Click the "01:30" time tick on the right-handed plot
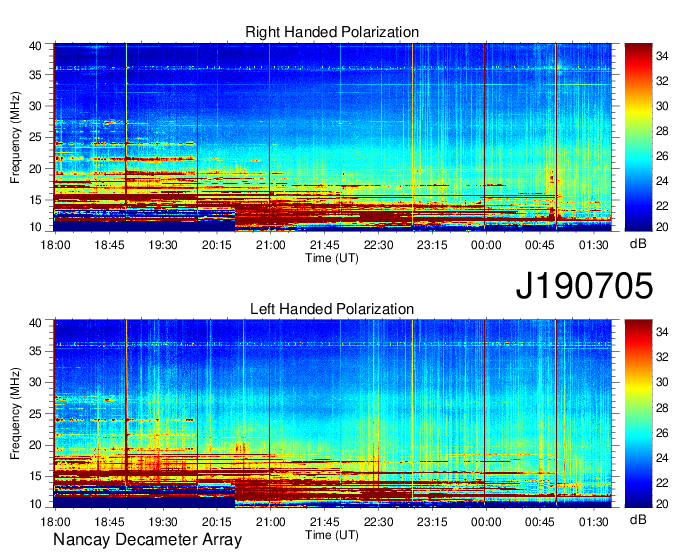This screenshot has height=552, width=680. [593, 245]
